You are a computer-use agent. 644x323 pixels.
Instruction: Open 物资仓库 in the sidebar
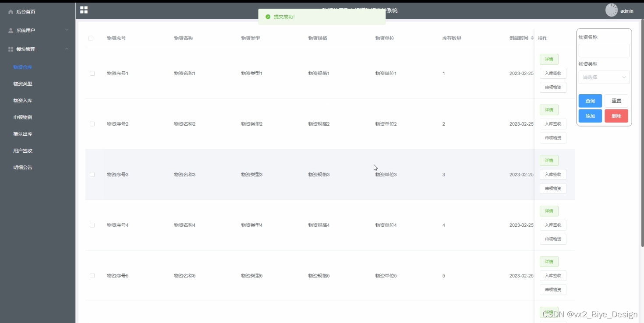[23, 67]
